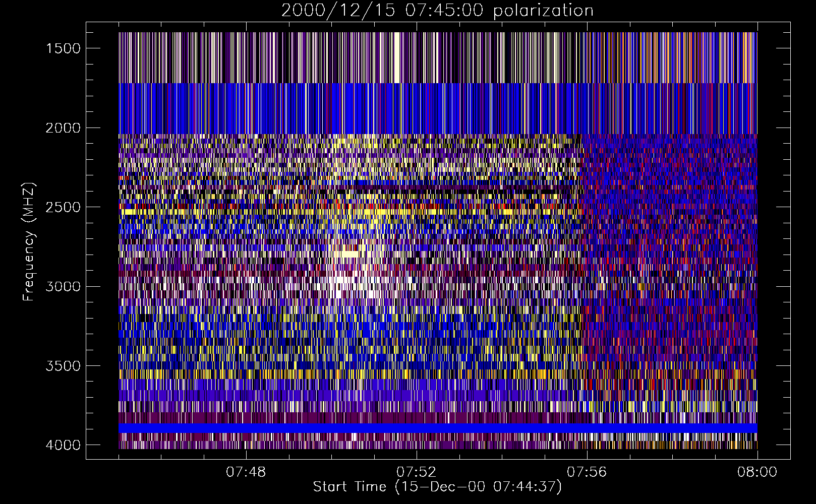
Task: Click the 07:48 time tick label
Action: (x=246, y=472)
